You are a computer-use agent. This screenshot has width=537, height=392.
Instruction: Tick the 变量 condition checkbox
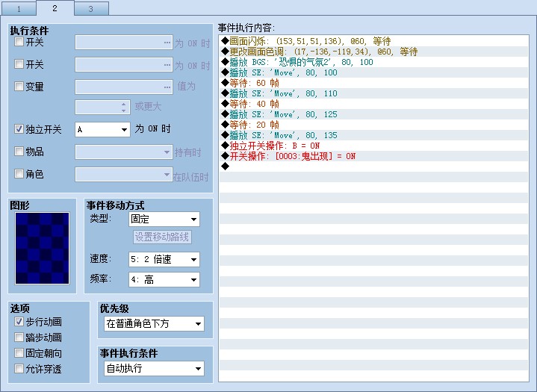tap(19, 86)
